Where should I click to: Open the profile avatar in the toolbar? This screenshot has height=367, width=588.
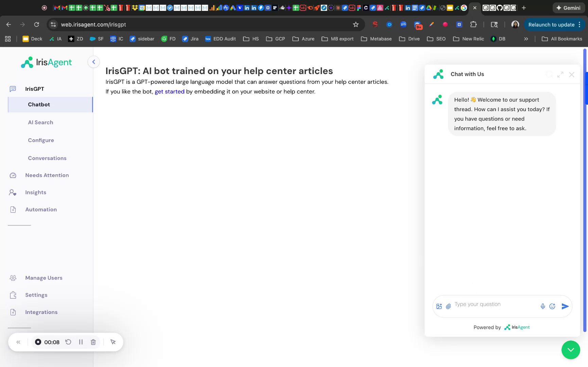[x=515, y=24]
